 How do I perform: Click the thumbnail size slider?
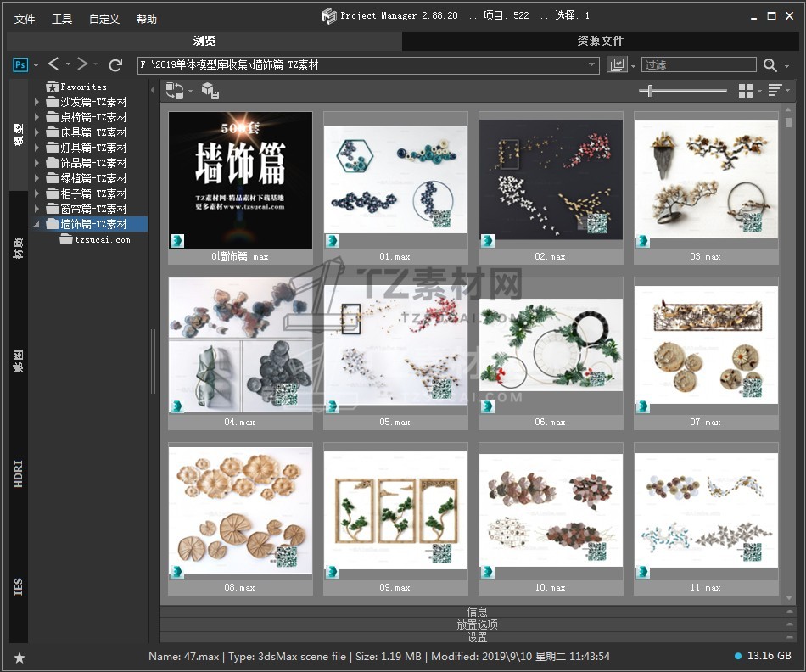(x=651, y=91)
